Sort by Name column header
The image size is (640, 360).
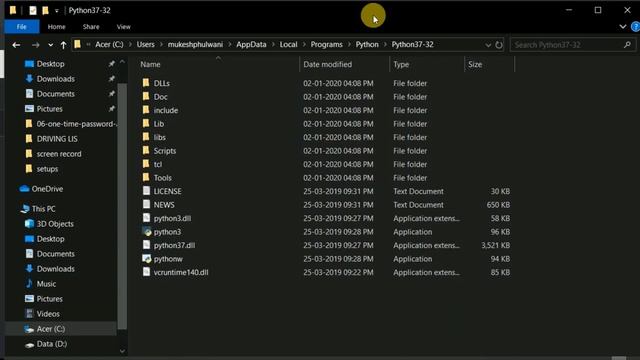pos(150,64)
